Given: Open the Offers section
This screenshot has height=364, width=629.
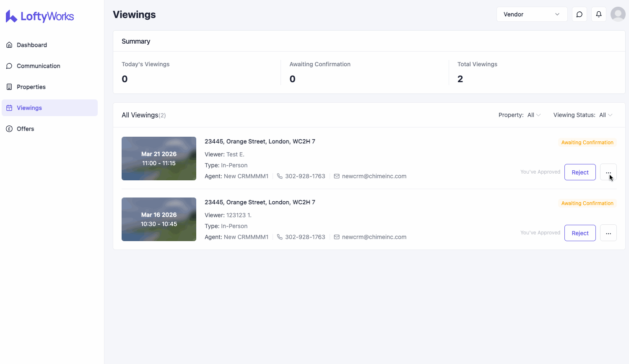Looking at the screenshot, I should 25,129.
